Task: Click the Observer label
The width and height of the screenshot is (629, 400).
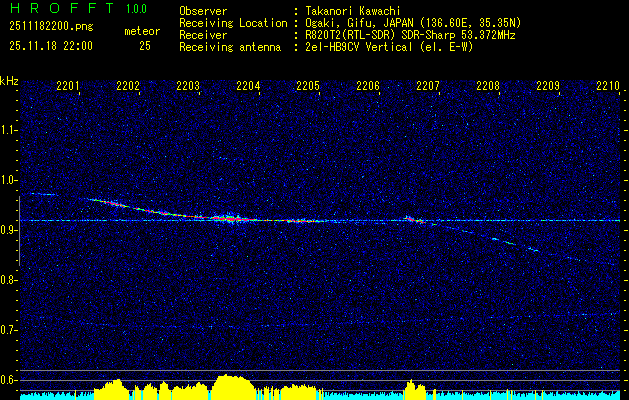Action: point(203,11)
